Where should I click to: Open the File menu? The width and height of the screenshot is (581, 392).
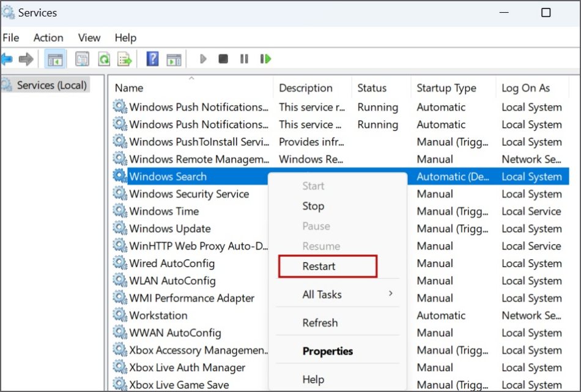pyautogui.click(x=11, y=38)
